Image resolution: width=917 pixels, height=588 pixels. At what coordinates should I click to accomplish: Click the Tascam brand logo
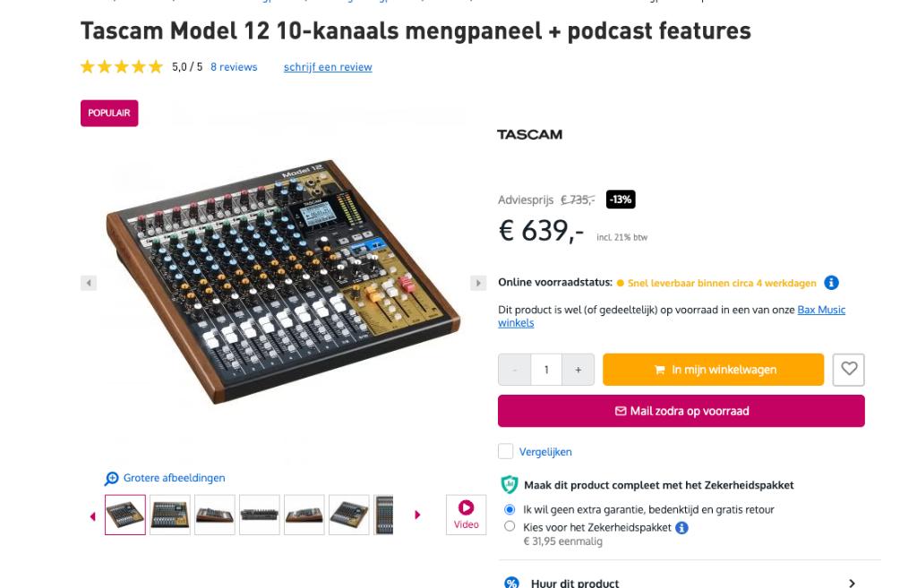click(x=531, y=134)
